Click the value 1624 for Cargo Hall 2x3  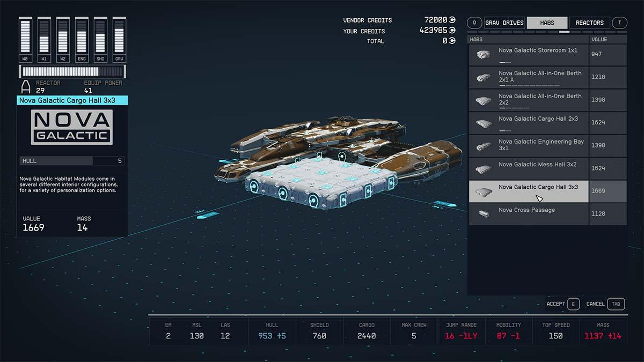[x=598, y=123]
